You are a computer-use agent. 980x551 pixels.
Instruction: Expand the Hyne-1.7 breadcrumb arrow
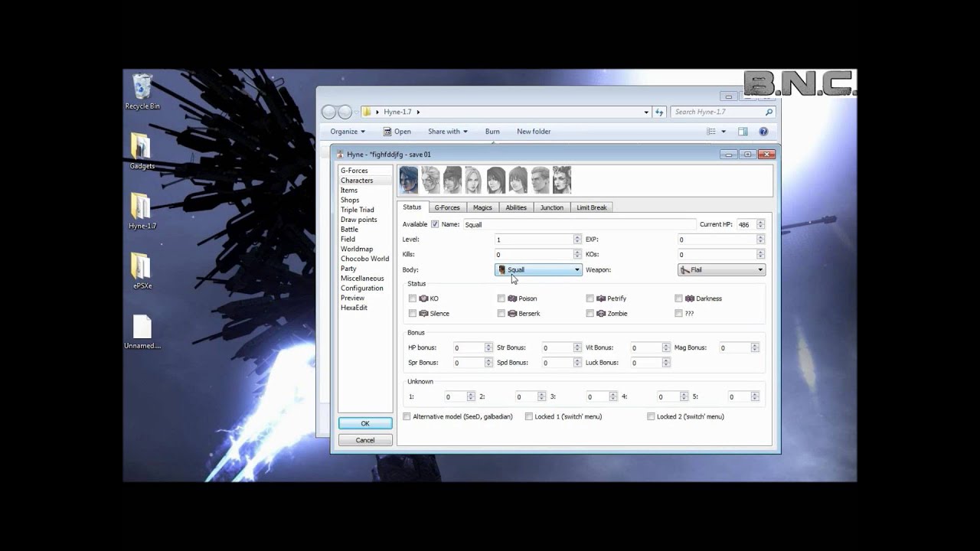point(418,112)
